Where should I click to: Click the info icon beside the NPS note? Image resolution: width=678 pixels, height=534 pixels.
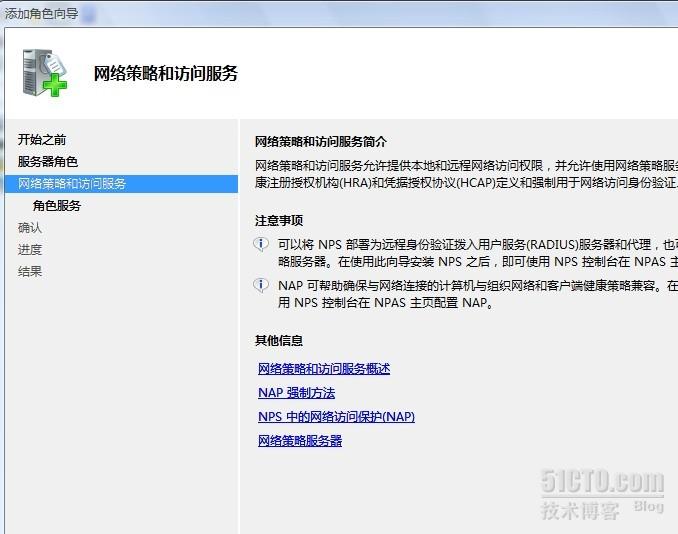click(x=261, y=244)
